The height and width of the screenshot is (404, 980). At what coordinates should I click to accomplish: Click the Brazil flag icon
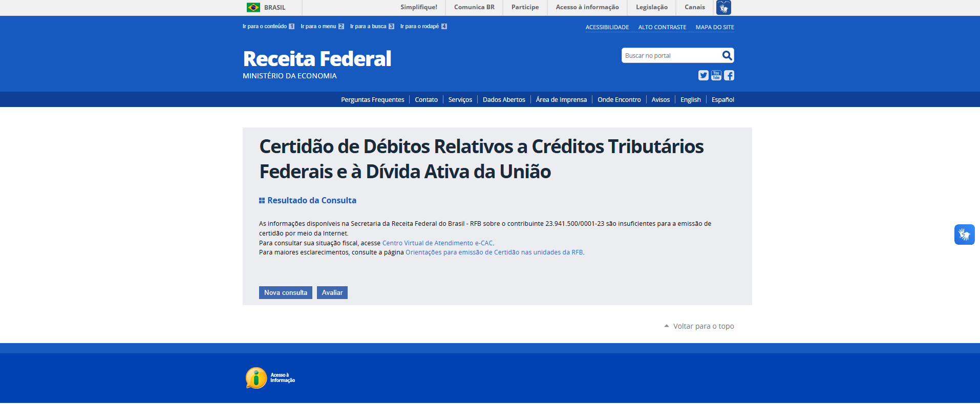click(253, 8)
